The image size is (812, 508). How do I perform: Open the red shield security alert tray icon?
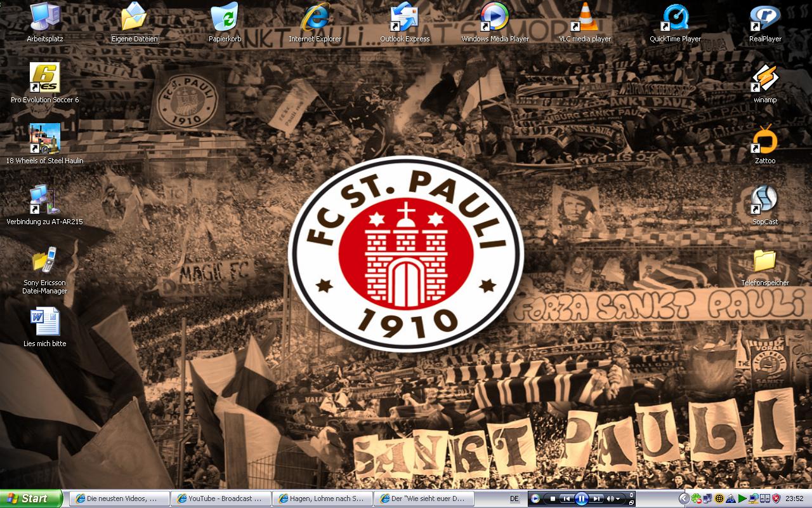[776, 498]
